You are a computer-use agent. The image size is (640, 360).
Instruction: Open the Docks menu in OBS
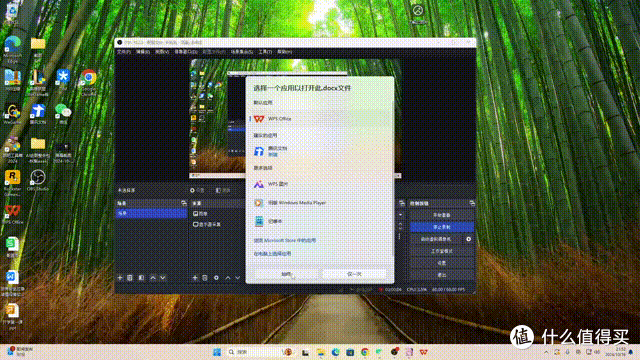pos(186,52)
